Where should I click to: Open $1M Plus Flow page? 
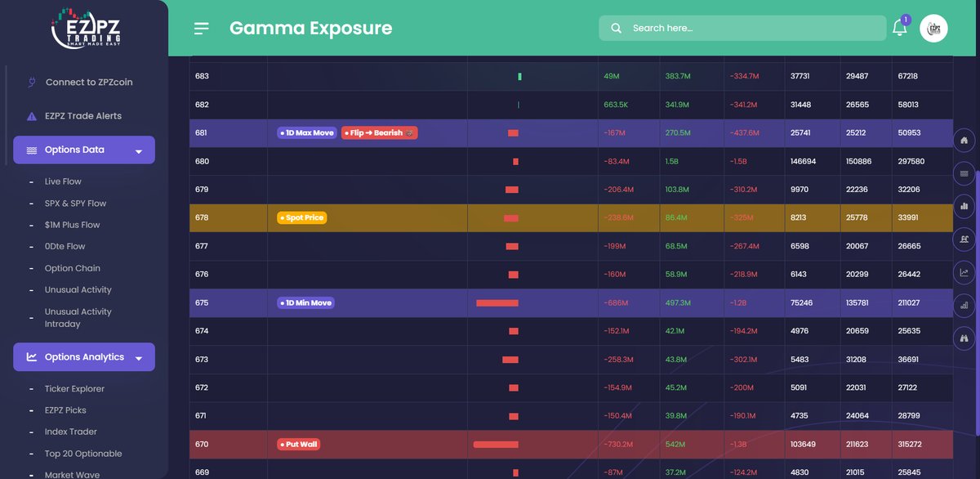pyautogui.click(x=73, y=225)
